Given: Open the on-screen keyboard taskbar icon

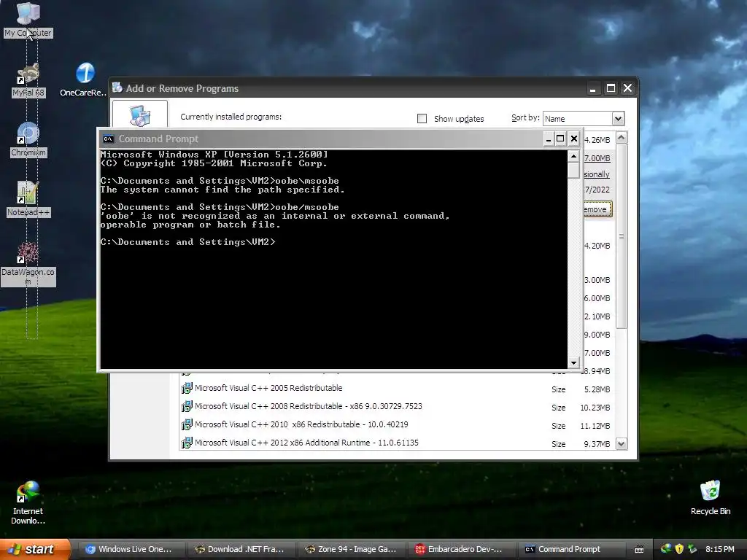Looking at the screenshot, I should (x=639, y=550).
